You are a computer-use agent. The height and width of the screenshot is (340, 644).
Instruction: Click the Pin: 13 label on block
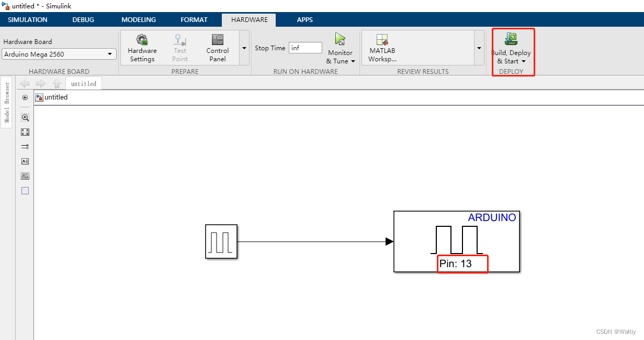click(456, 264)
